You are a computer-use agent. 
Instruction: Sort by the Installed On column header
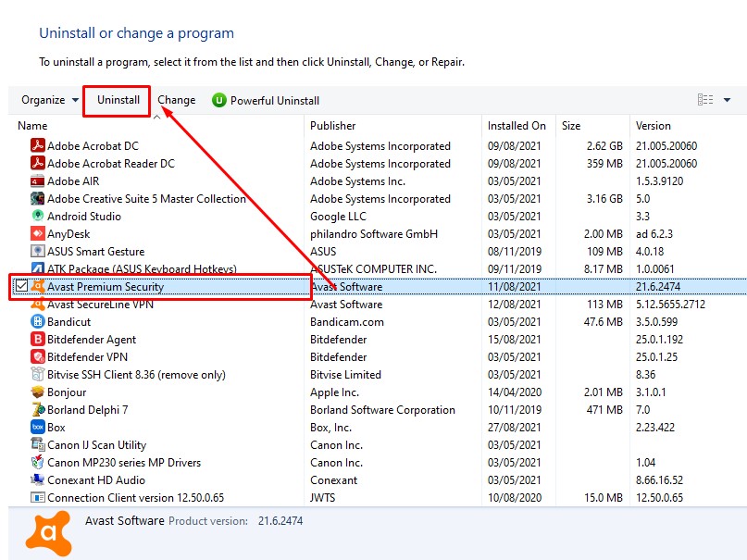517,126
